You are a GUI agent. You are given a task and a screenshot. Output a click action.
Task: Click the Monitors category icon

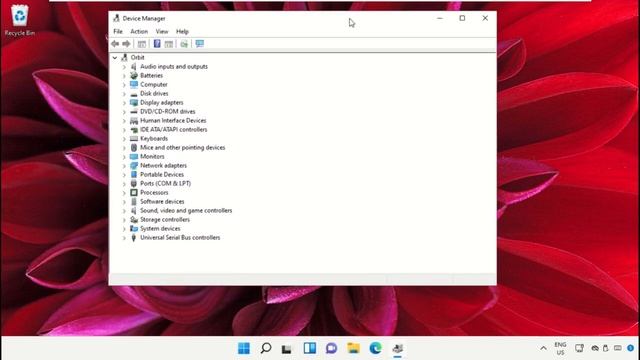134,156
